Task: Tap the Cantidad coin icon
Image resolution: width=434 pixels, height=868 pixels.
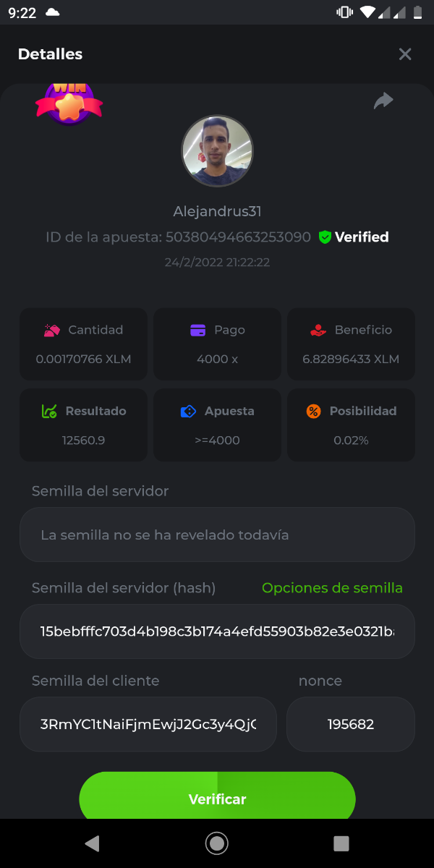Action: click(x=52, y=331)
